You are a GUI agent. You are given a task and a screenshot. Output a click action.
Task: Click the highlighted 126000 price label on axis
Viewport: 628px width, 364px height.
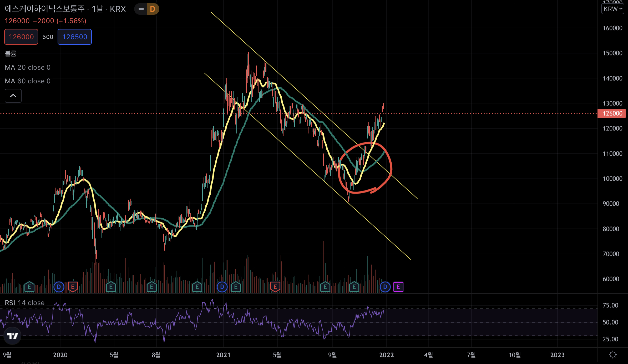pos(612,113)
